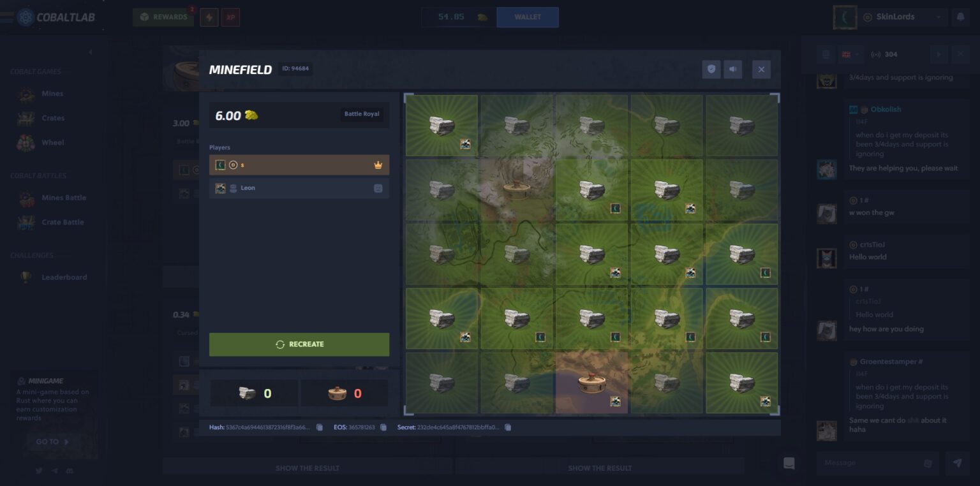980x486 pixels.
Task: Close the Minefield dialog
Action: [x=761, y=70]
